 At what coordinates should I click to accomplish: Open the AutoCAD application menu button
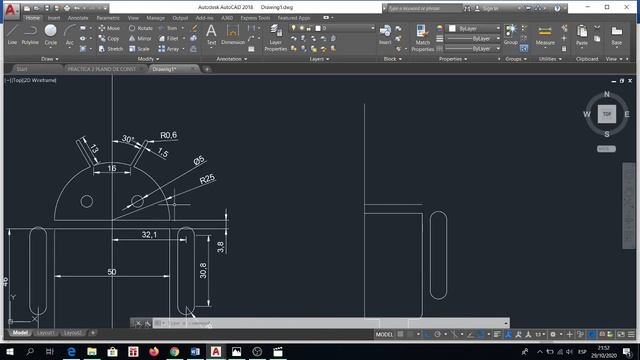[11, 10]
